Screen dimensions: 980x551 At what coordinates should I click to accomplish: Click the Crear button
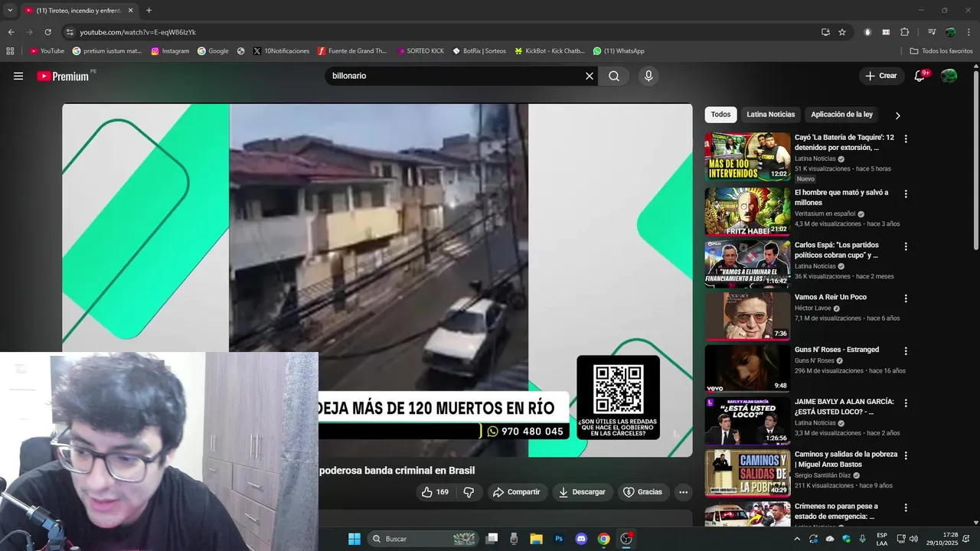click(881, 76)
